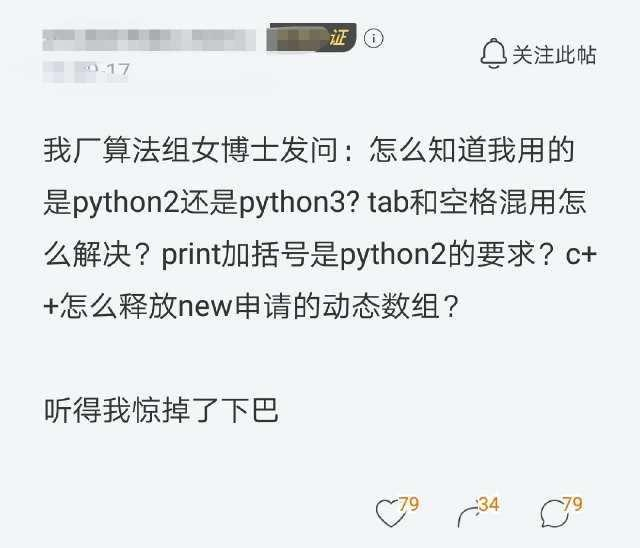
Task: Click the word python2 in second line
Action: [126, 204]
